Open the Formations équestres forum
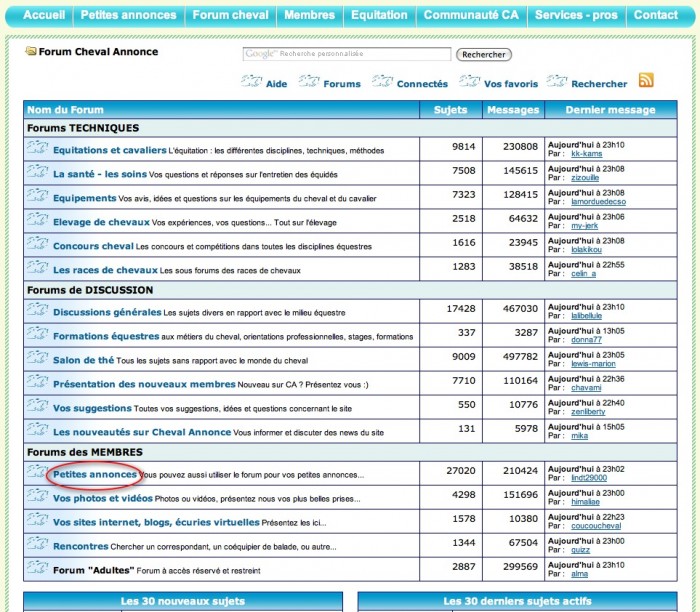The height and width of the screenshot is (612, 700). point(106,336)
